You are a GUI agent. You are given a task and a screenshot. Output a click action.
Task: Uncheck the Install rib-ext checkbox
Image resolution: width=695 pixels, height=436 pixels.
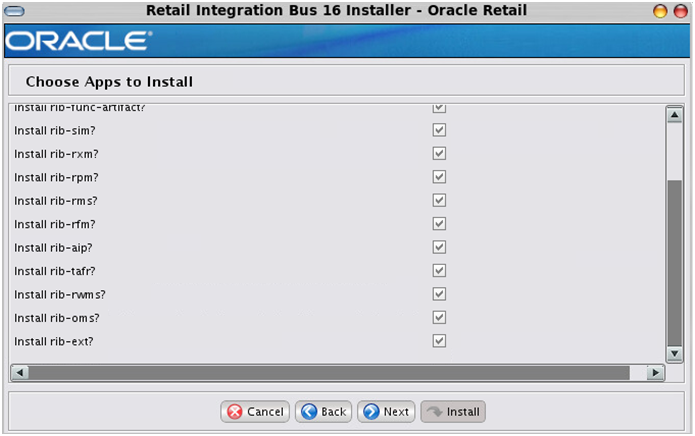[439, 341]
